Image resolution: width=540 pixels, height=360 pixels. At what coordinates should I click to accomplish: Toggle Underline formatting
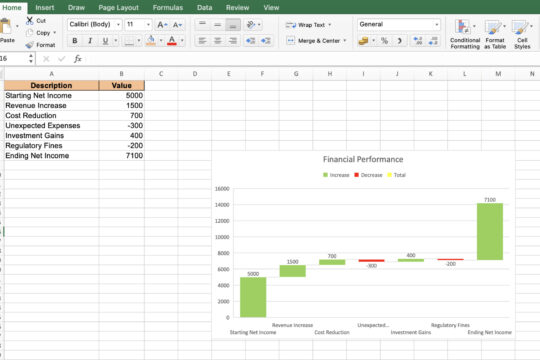[x=105, y=41]
